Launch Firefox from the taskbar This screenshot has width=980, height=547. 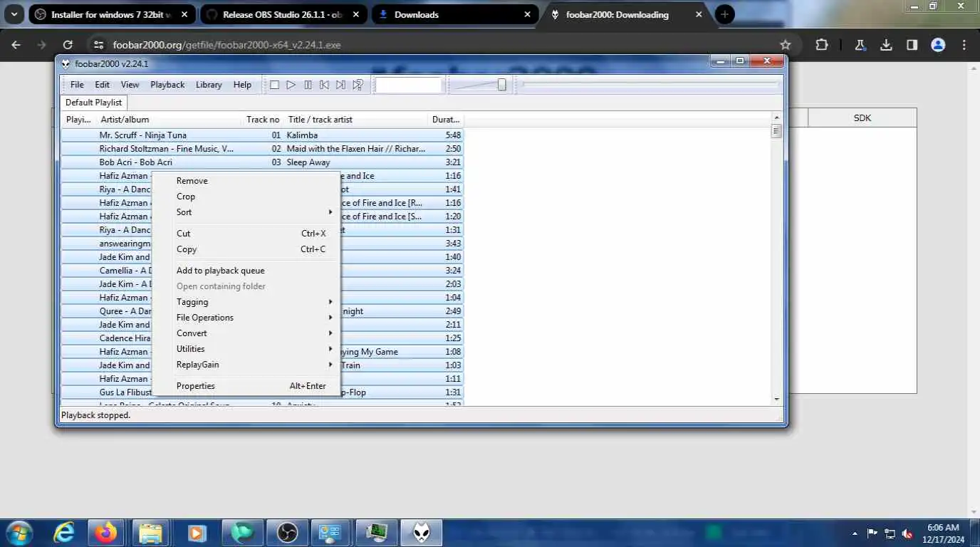point(107,533)
